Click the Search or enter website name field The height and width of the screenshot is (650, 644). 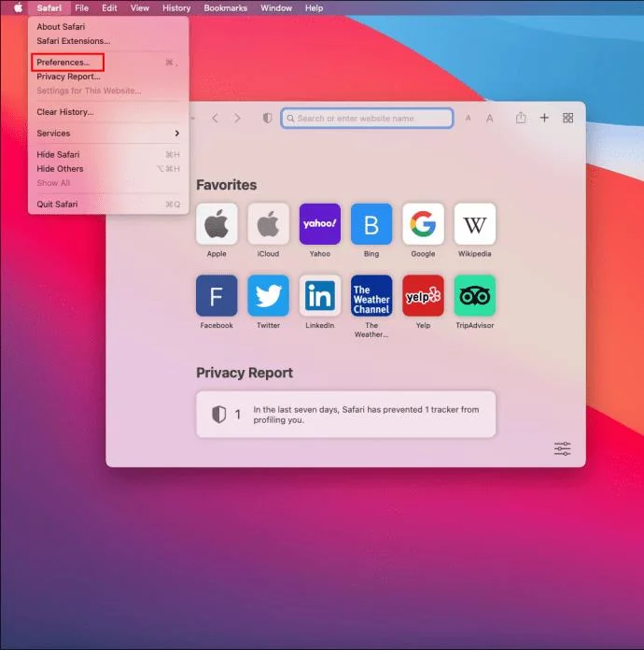(x=367, y=119)
